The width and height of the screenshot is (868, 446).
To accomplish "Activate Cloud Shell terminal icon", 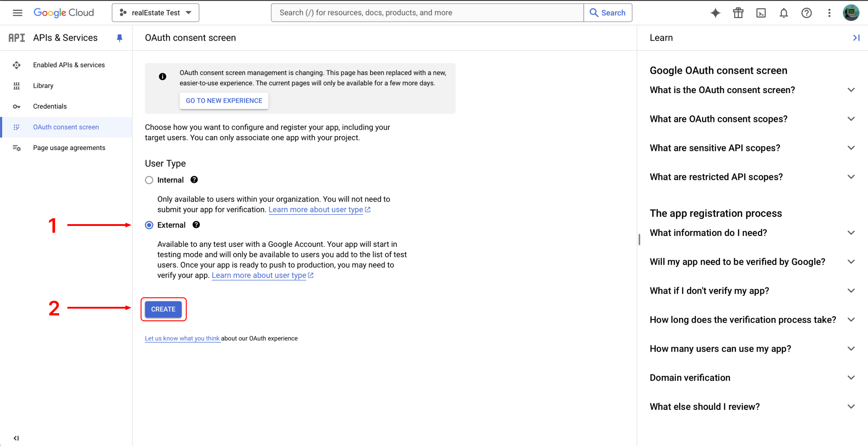I will [761, 13].
